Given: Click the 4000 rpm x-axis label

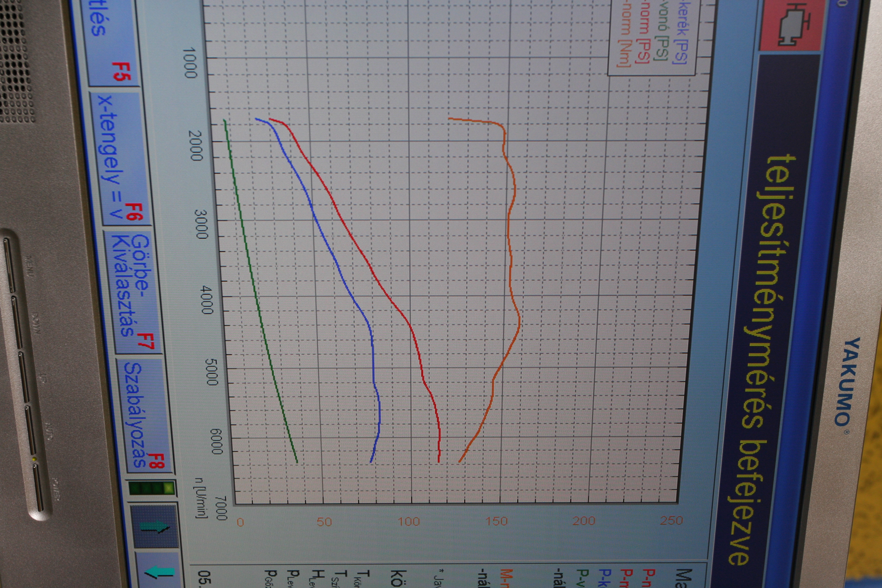Looking at the screenshot, I should [207, 300].
